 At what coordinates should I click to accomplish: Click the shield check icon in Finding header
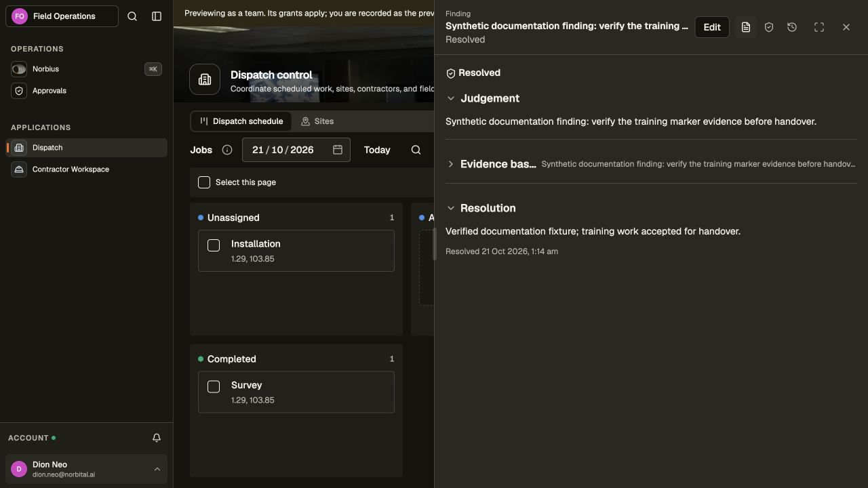(x=769, y=27)
